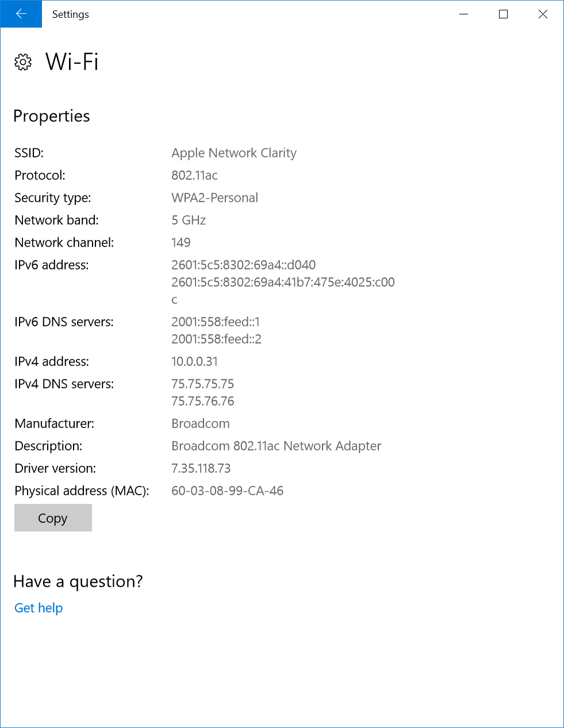The image size is (564, 728).
Task: Click the IPv4 DNS server 75.75.76.76
Action: (x=203, y=401)
